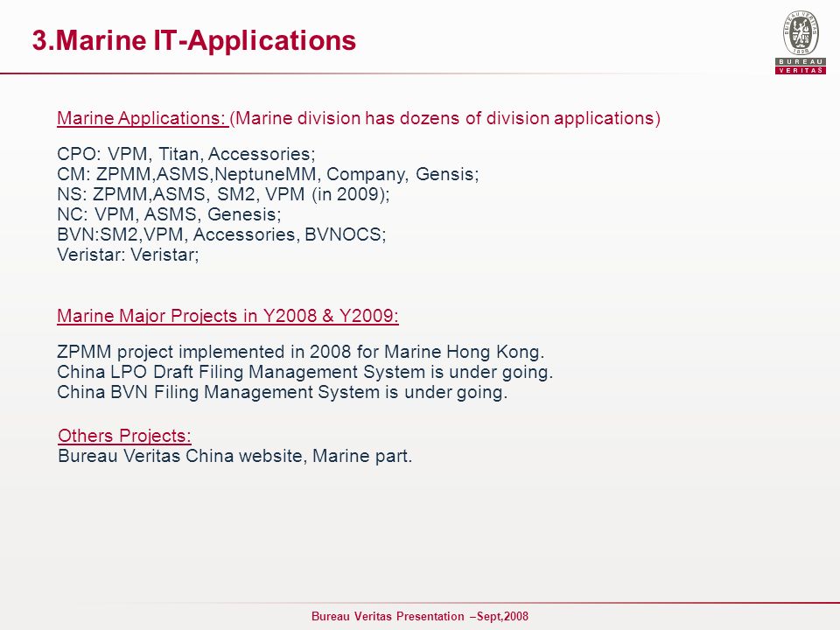Click the 'Marine Applications:' underlined heading
Image resolution: width=840 pixels, height=630 pixels.
tap(143, 118)
